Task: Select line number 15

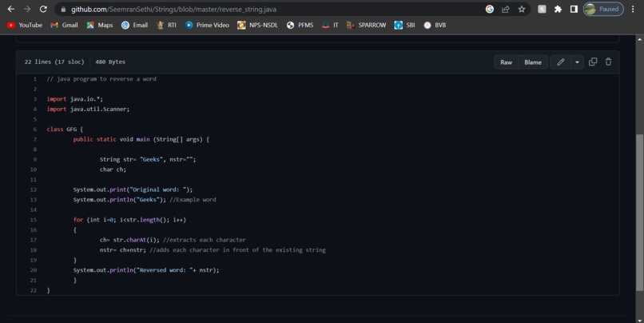Action: point(34,220)
